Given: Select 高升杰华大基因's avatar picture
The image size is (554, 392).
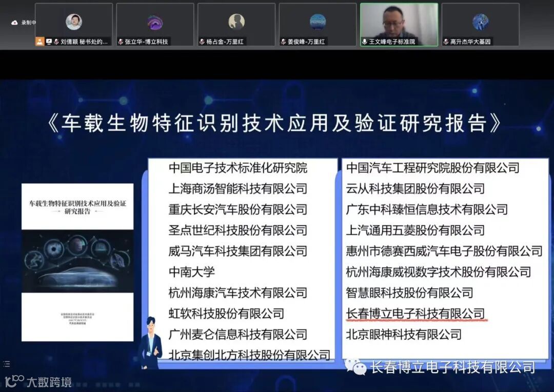Looking at the screenshot, I should click(480, 22).
